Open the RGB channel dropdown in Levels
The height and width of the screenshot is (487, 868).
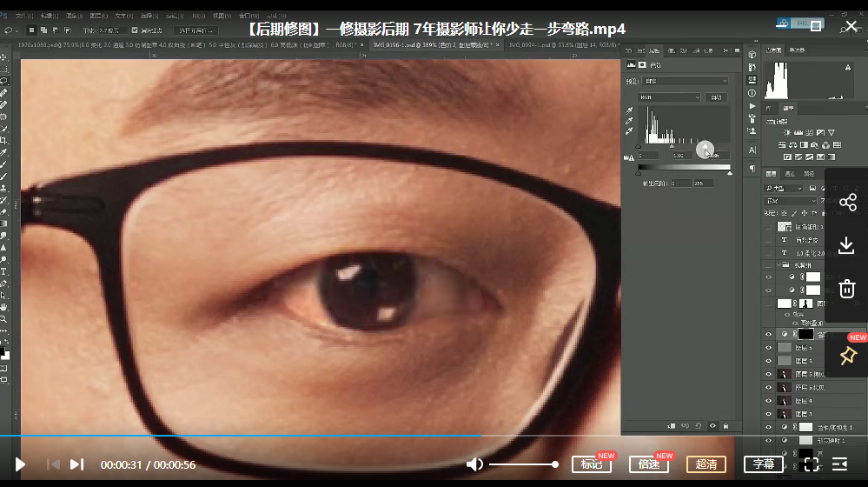pyautogui.click(x=669, y=97)
